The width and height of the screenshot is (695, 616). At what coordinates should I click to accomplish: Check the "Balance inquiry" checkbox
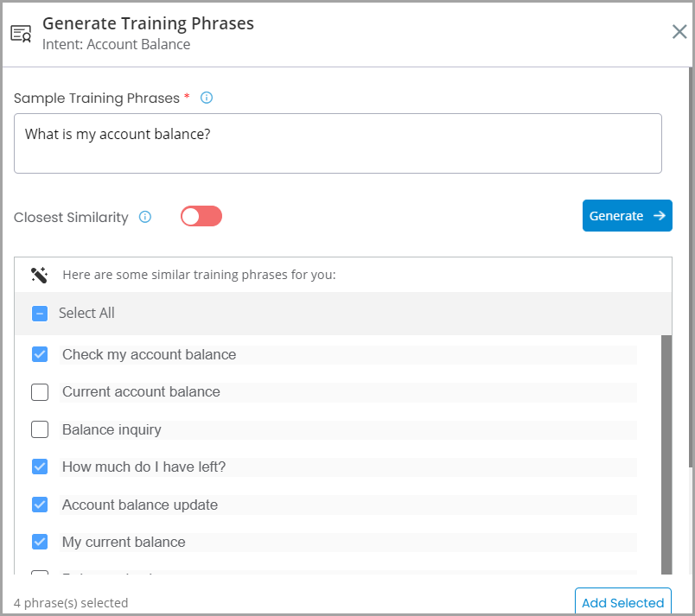tap(40, 429)
